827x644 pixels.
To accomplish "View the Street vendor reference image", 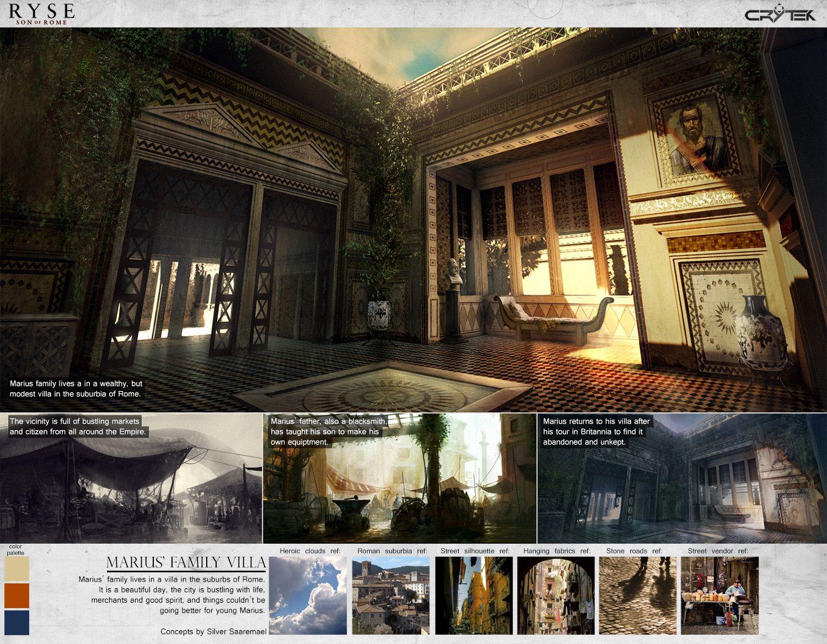I will click(x=720, y=595).
